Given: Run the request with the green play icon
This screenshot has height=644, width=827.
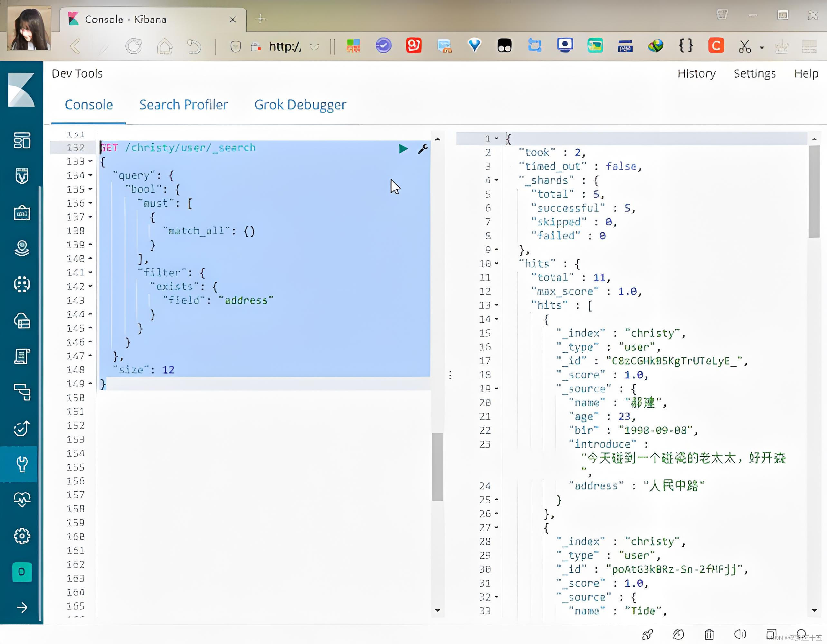Looking at the screenshot, I should coord(403,148).
